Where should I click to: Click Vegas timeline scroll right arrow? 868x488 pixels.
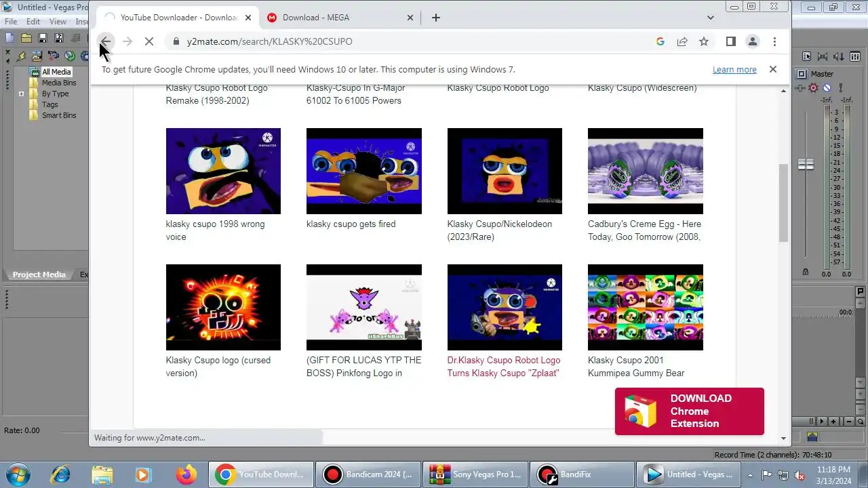coord(822,422)
